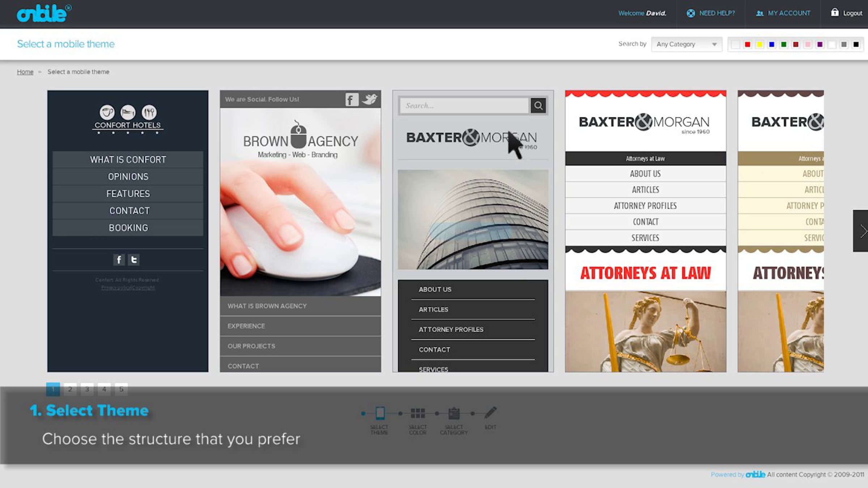Screen dimensions: 868x488
Task: Click next arrow to show more themes
Action: pyautogui.click(x=861, y=231)
